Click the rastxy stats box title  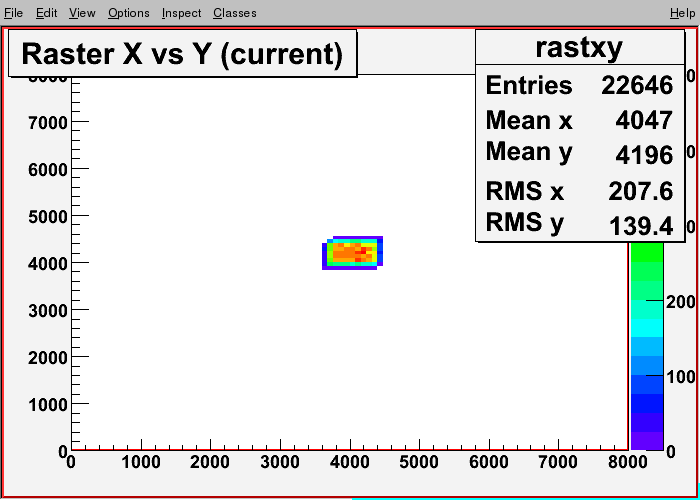579,47
